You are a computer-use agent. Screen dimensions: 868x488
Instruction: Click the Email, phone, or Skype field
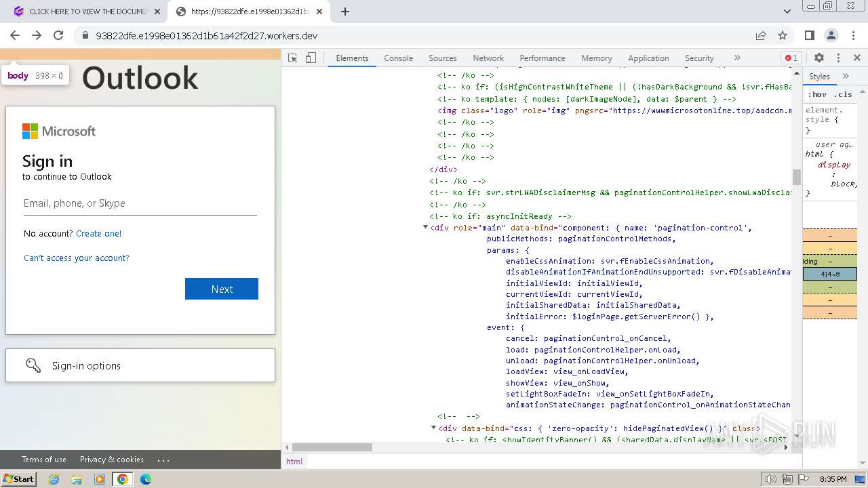click(140, 203)
